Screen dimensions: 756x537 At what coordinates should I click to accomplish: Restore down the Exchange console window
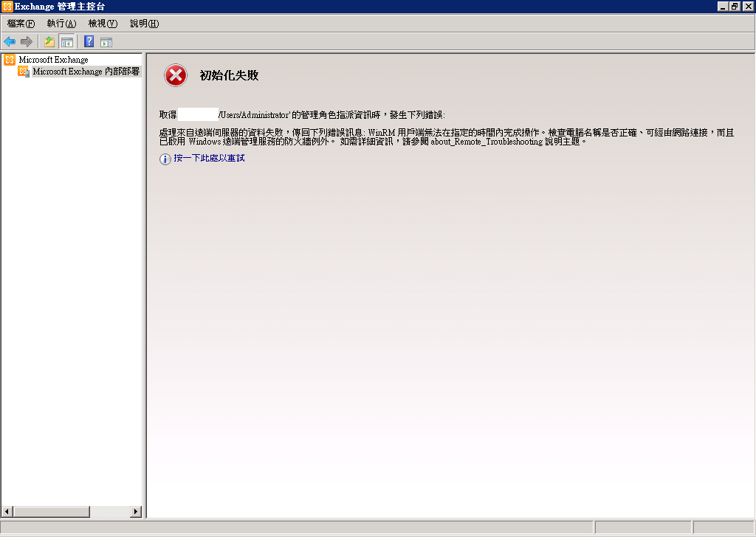click(735, 6)
